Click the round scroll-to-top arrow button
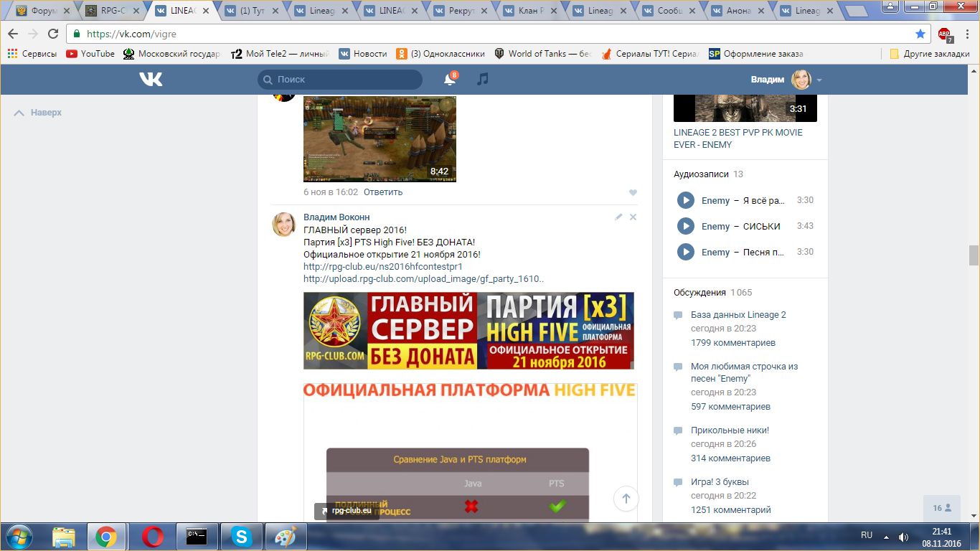Viewport: 980px width, 551px height. coord(626,499)
